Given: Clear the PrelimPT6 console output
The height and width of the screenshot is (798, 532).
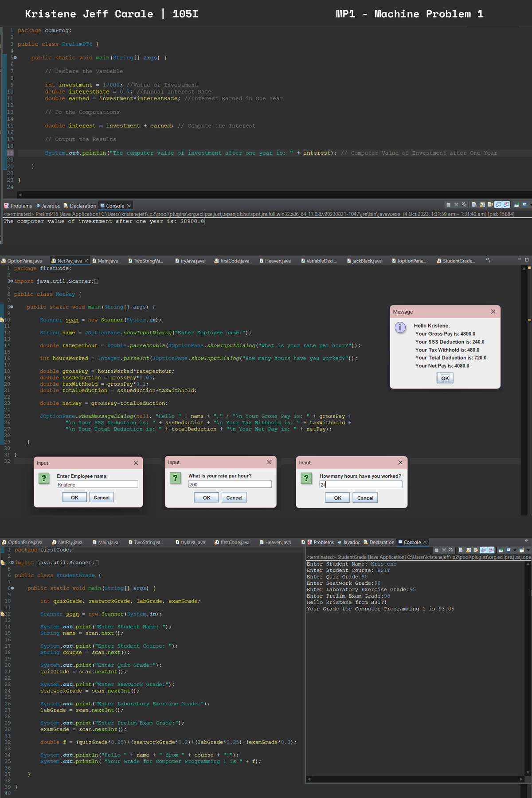Looking at the screenshot, I should coord(474,205).
